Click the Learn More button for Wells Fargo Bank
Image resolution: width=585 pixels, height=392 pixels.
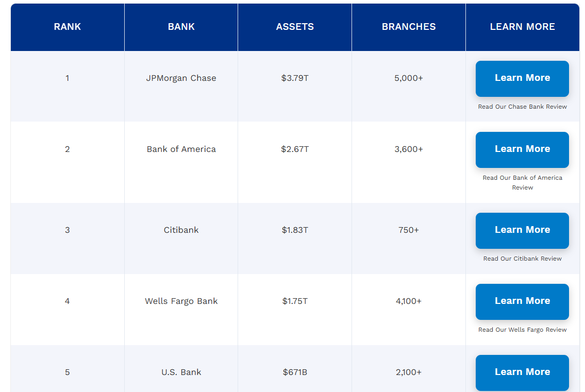[x=522, y=301]
